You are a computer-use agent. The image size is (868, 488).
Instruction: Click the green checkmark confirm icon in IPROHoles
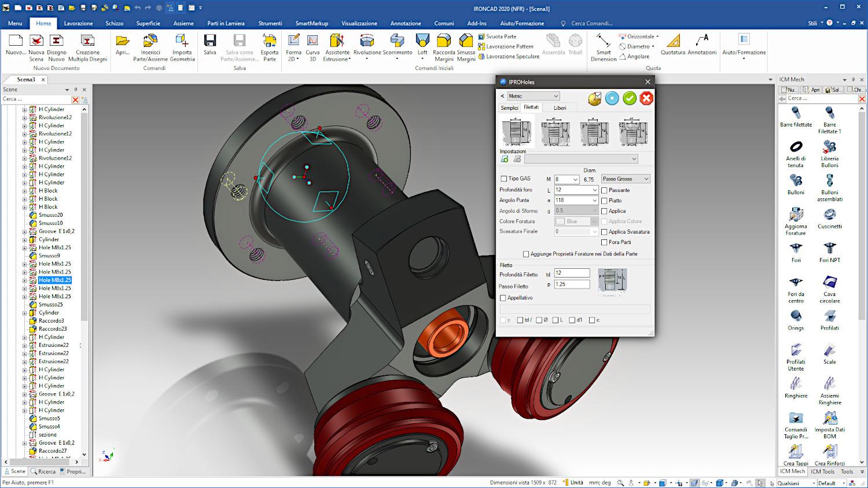click(x=630, y=98)
